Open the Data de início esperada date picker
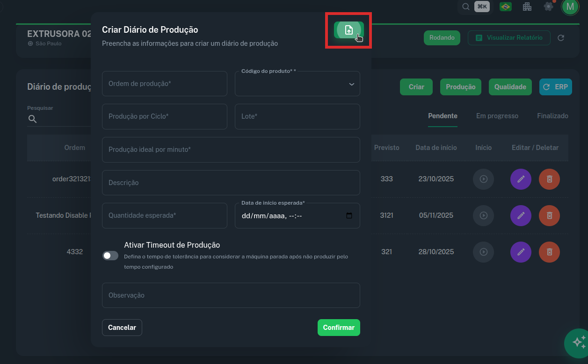This screenshot has width=588, height=364. pos(349,215)
